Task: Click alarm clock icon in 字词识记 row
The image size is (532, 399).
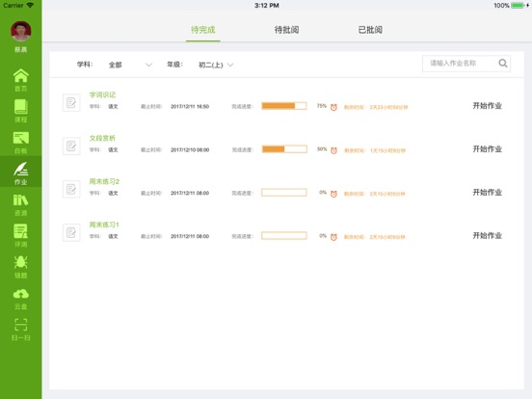Action: 333,107
